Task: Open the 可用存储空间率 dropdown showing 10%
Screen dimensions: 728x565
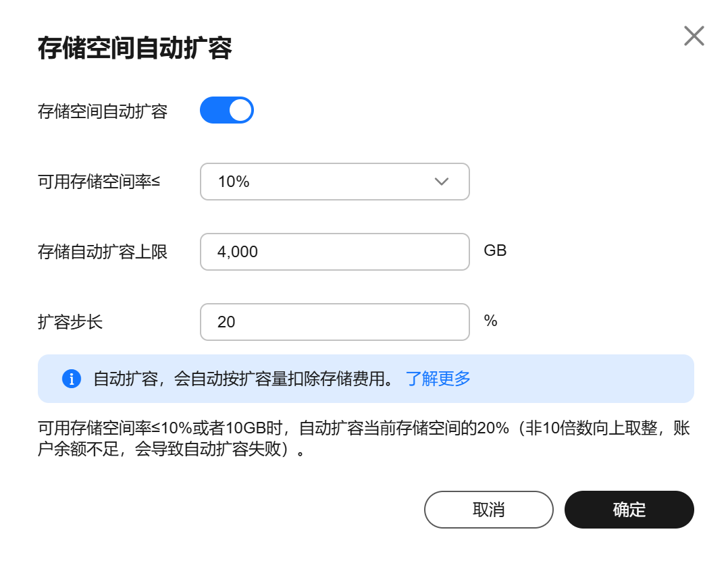Action: 334,182
